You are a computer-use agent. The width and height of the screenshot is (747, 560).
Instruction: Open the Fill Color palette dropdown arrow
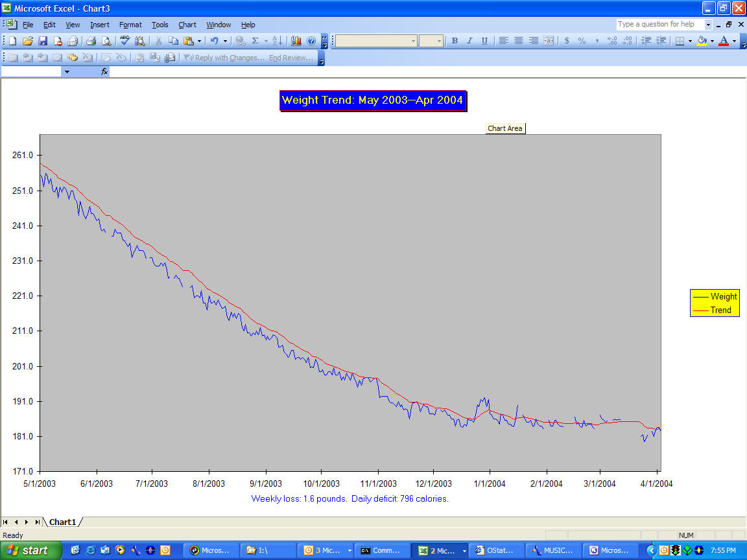click(712, 41)
